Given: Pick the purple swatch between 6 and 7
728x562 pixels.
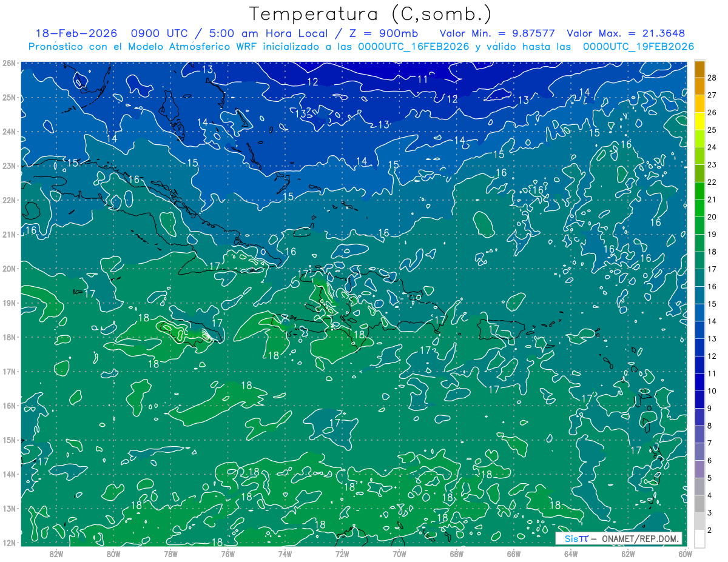Looking at the screenshot, I should coord(699,452).
